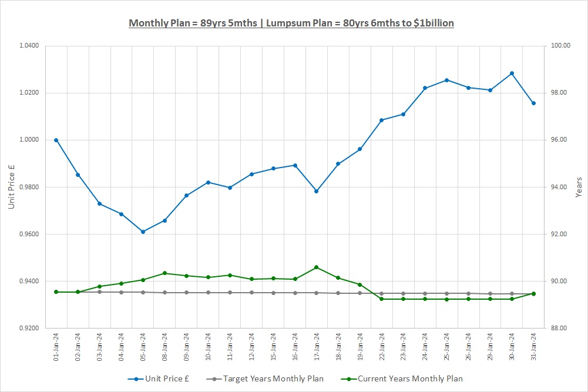
Task: Click the 08-Jan-24 date label on x-axis
Action: [165, 348]
